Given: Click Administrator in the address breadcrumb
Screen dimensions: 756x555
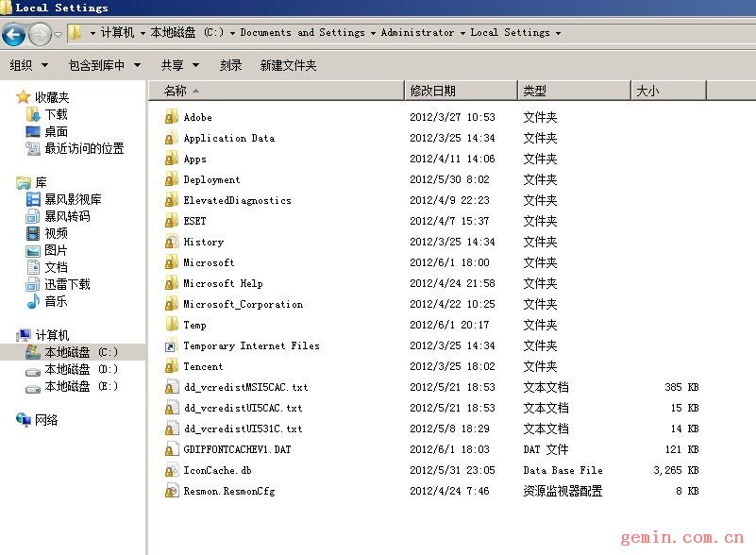Looking at the screenshot, I should (x=417, y=32).
